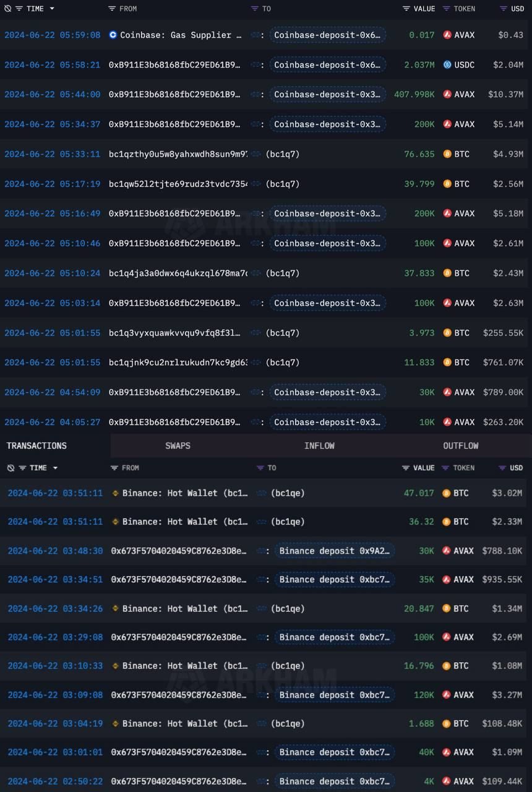Open Binance: Hot Wallet sender in 36.32 row
532x792 pixels.
[x=185, y=522]
